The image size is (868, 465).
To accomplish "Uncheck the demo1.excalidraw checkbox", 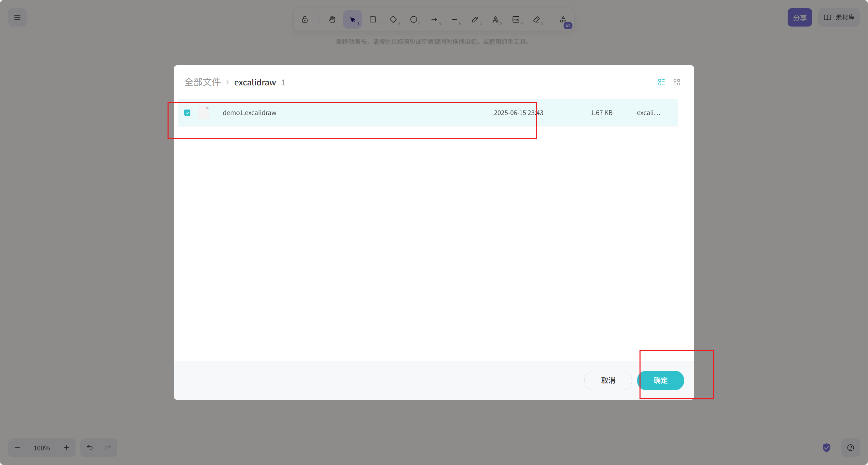I will tap(187, 113).
